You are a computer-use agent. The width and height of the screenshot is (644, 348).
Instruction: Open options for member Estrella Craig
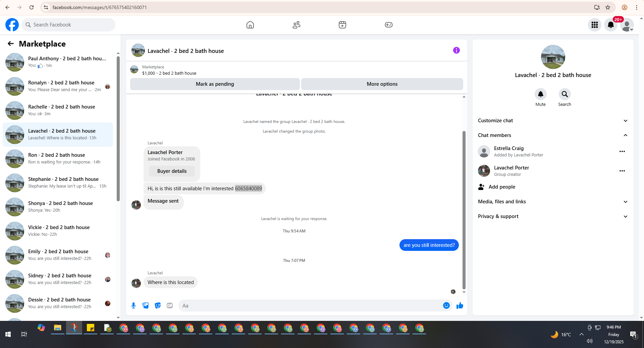tap(622, 151)
